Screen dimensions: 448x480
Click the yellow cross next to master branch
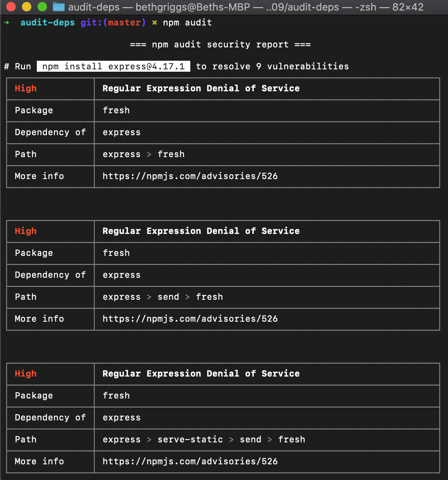click(154, 22)
